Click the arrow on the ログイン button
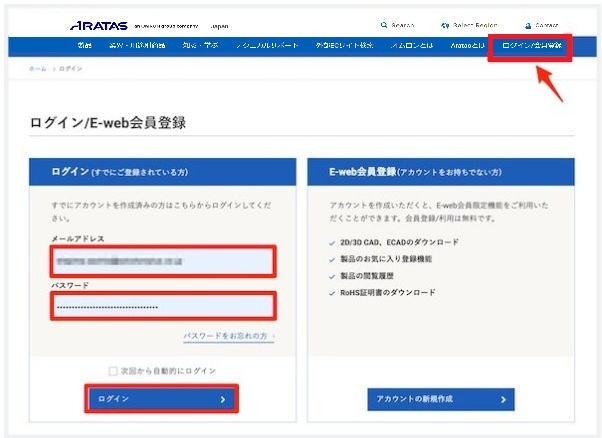This screenshot has width=602, height=438. tap(223, 399)
